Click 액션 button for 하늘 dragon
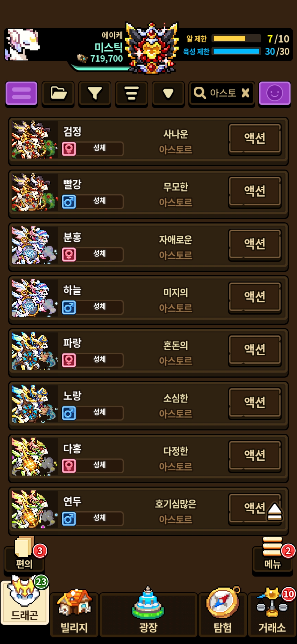The height and width of the screenshot is (644, 297). coord(255,297)
